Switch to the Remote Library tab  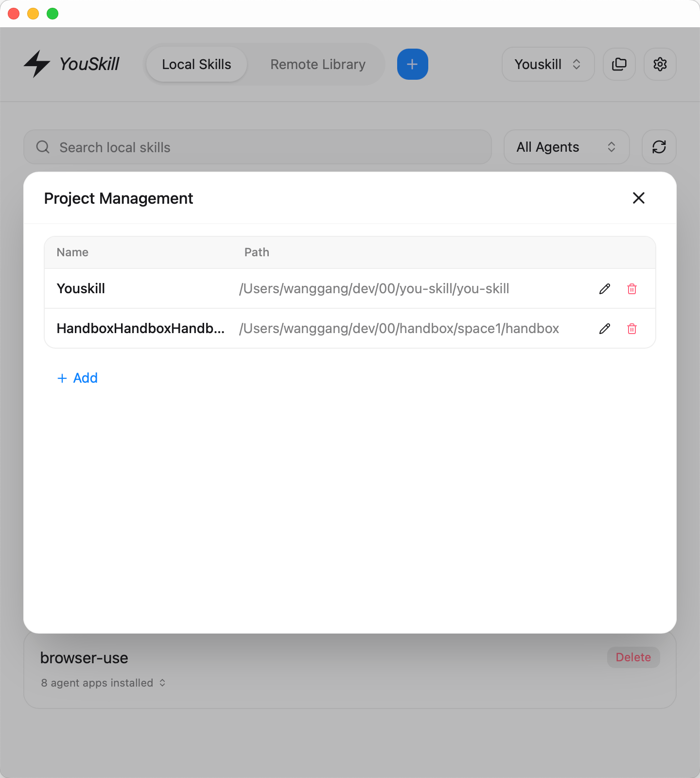tap(317, 64)
